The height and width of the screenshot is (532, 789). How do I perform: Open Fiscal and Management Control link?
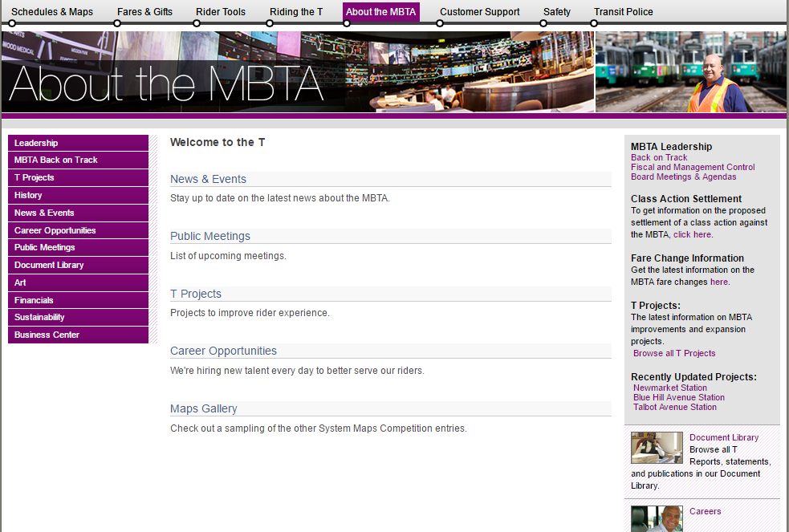tap(693, 167)
